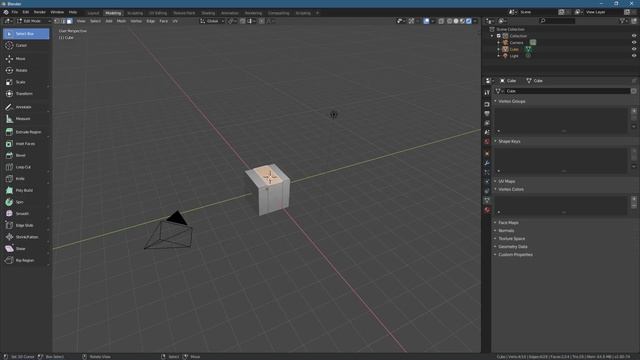Choose the Poly Build tool
The image size is (640, 360).
pos(26,191)
